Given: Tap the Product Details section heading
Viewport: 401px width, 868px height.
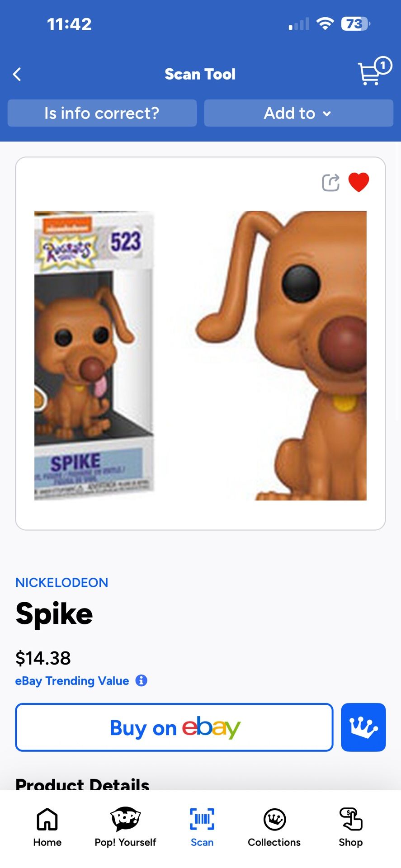Looking at the screenshot, I should coord(82,784).
